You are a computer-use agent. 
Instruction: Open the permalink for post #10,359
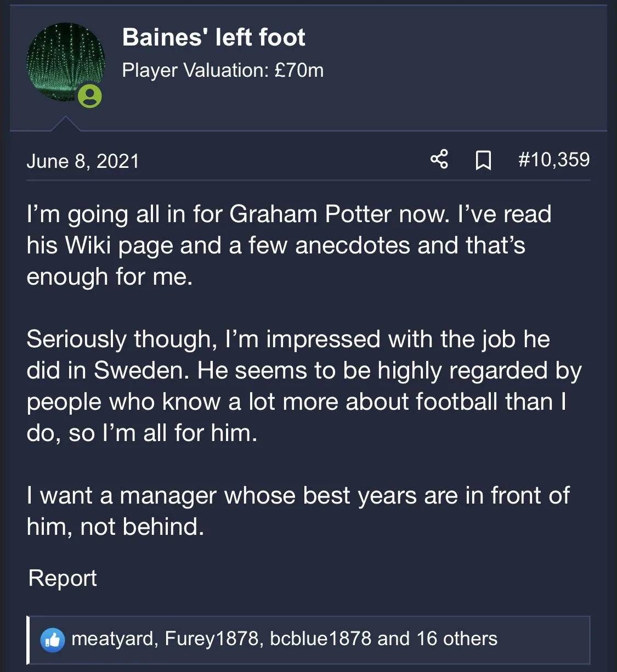click(553, 160)
